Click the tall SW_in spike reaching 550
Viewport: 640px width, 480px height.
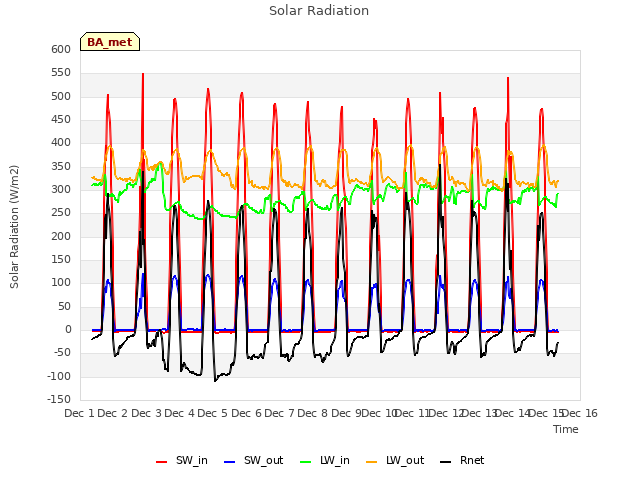143,75
